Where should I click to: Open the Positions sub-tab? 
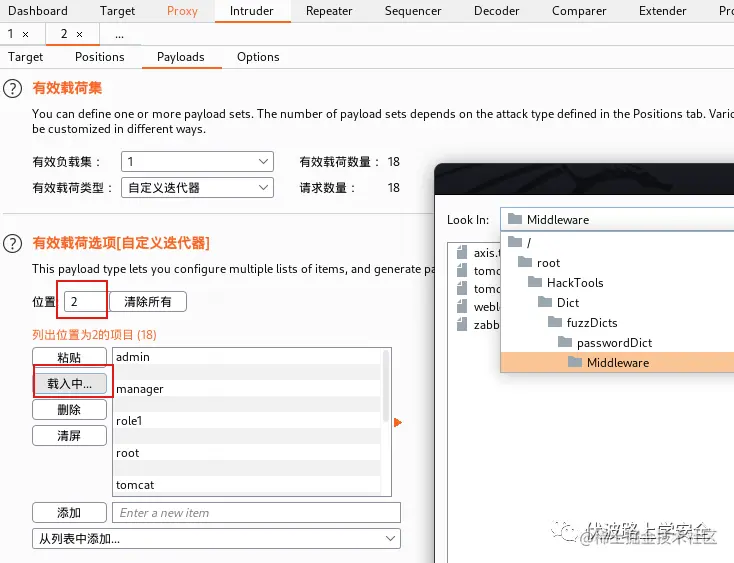point(100,57)
